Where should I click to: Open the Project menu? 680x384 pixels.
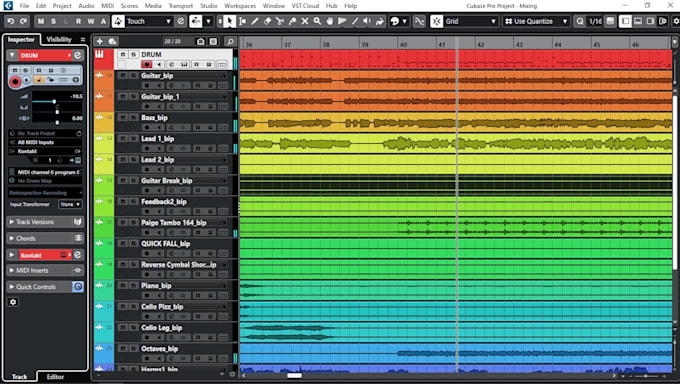(62, 6)
